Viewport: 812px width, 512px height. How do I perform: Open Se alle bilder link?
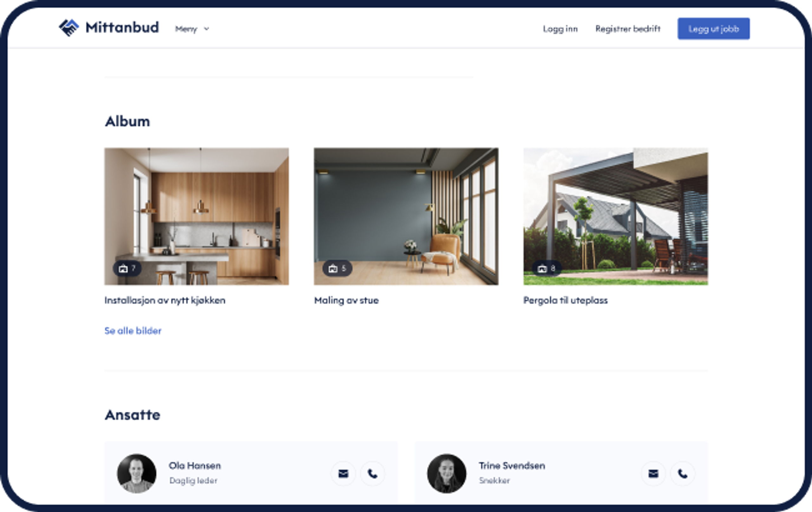(x=133, y=331)
